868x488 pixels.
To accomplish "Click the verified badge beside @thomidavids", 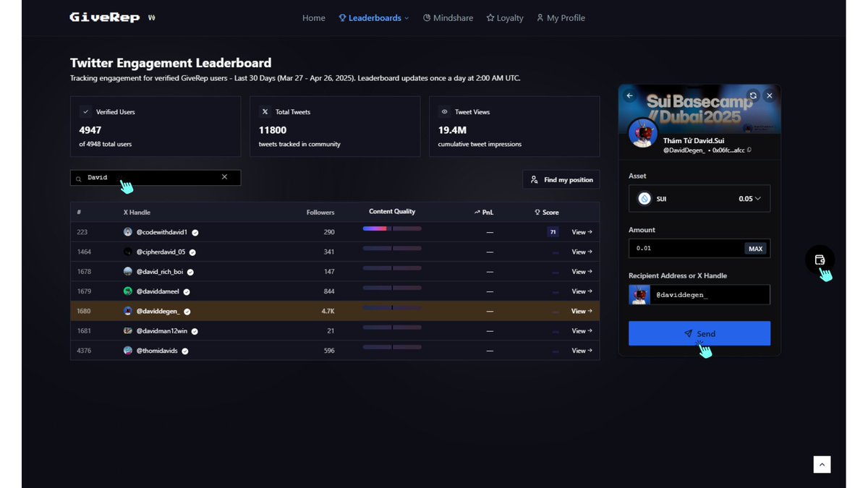I will pyautogui.click(x=185, y=351).
